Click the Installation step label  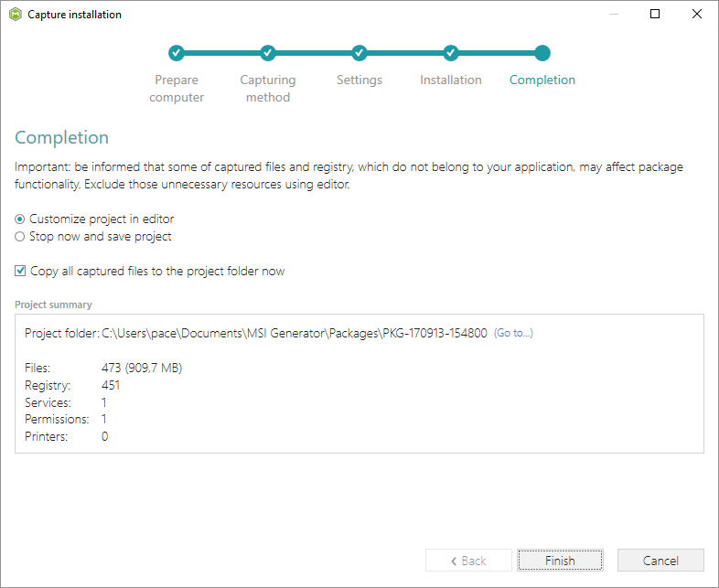coord(451,80)
